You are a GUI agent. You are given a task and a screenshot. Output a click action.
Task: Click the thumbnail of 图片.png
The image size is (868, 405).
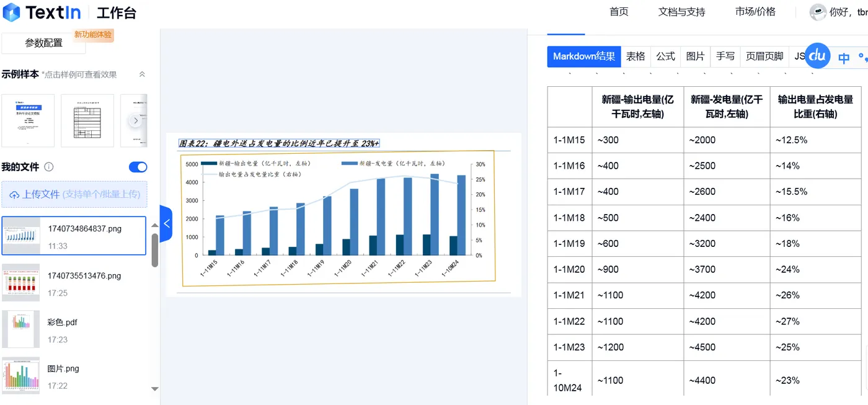click(21, 376)
